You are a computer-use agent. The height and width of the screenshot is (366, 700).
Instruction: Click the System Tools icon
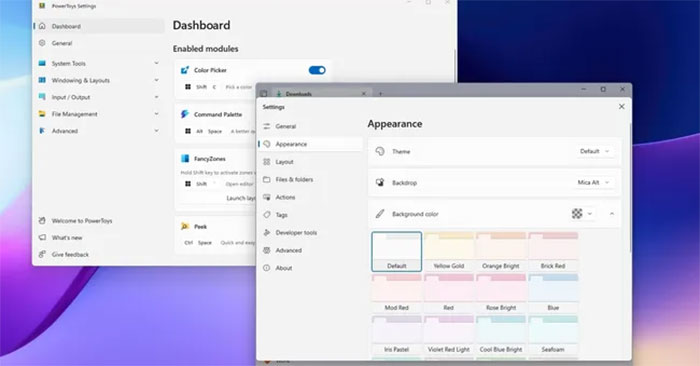pyautogui.click(x=42, y=63)
